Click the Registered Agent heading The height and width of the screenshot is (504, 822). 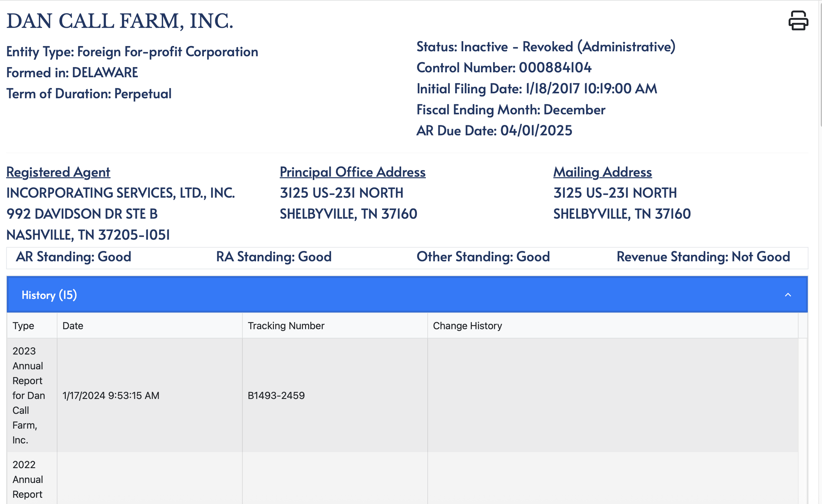58,172
